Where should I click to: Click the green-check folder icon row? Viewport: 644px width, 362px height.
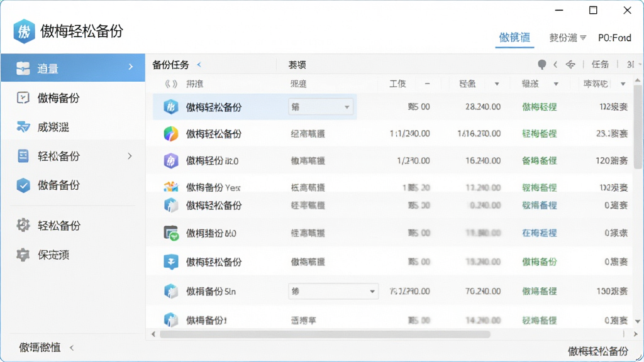(x=171, y=233)
